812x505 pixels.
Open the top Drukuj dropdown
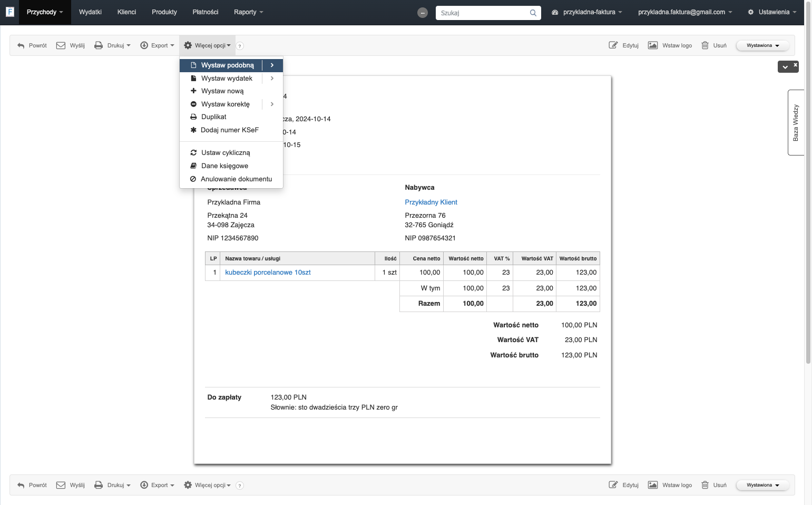point(112,45)
